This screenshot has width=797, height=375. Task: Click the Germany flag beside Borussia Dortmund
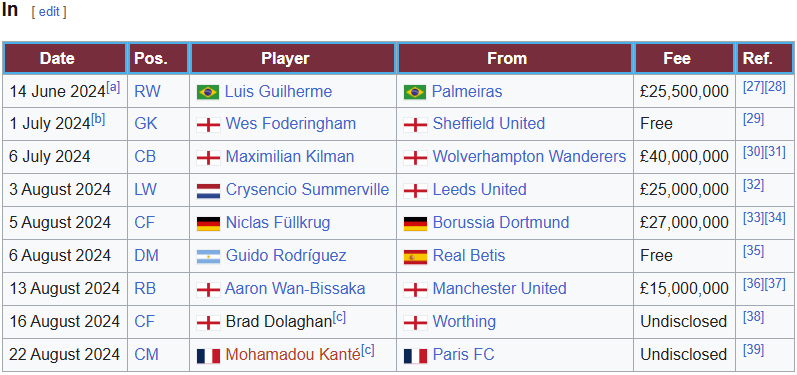point(415,223)
